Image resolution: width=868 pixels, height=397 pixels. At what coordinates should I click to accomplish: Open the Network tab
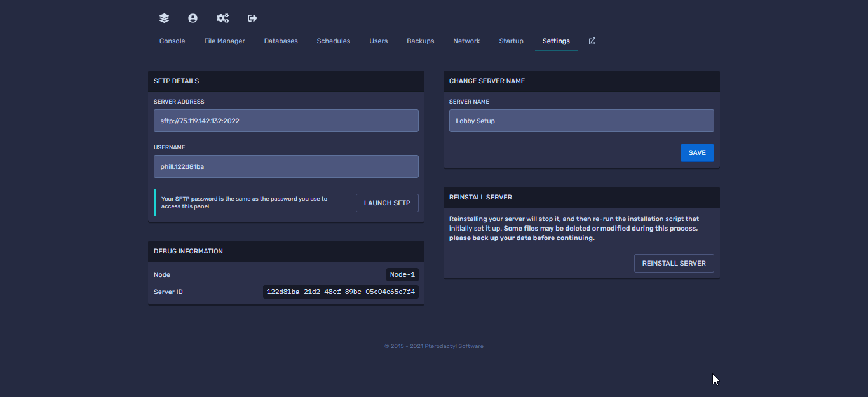pyautogui.click(x=466, y=41)
